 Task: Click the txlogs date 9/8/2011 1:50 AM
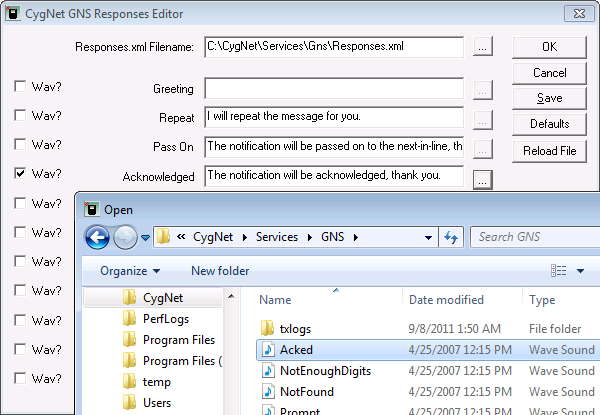point(455,329)
